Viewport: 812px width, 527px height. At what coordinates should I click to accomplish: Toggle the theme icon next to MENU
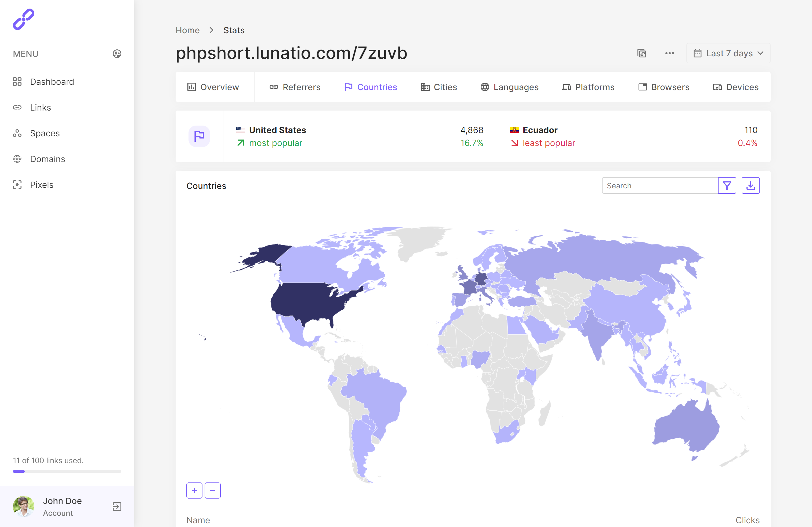[x=117, y=54]
